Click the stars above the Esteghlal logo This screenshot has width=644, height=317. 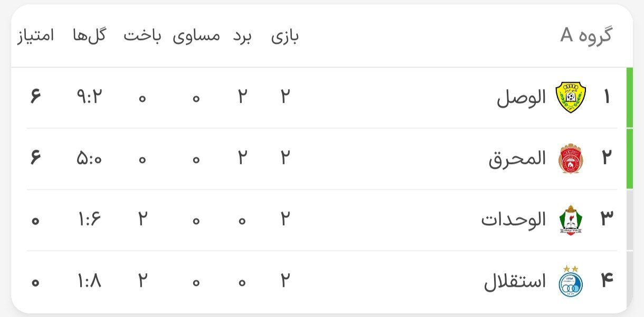(x=571, y=270)
